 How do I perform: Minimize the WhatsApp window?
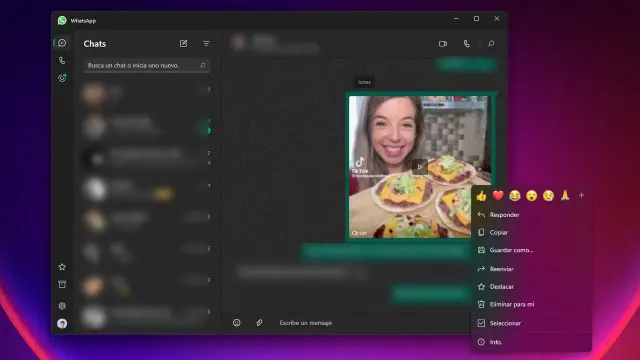pyautogui.click(x=456, y=18)
